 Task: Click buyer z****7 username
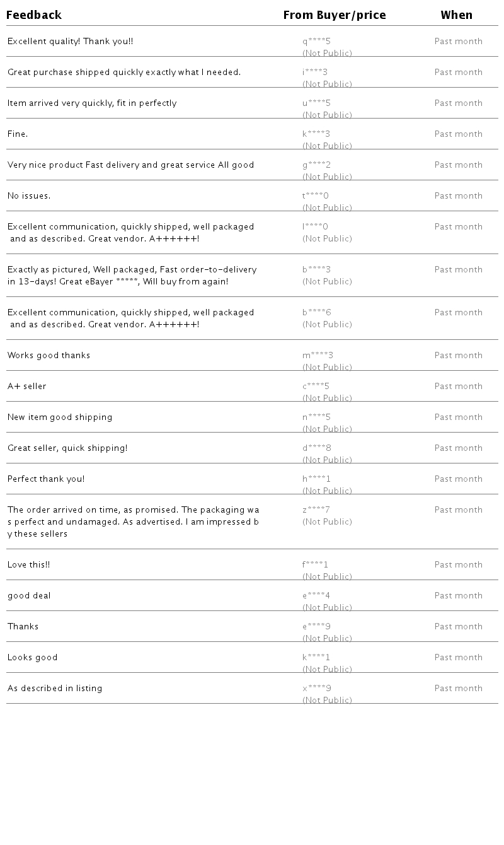316,510
